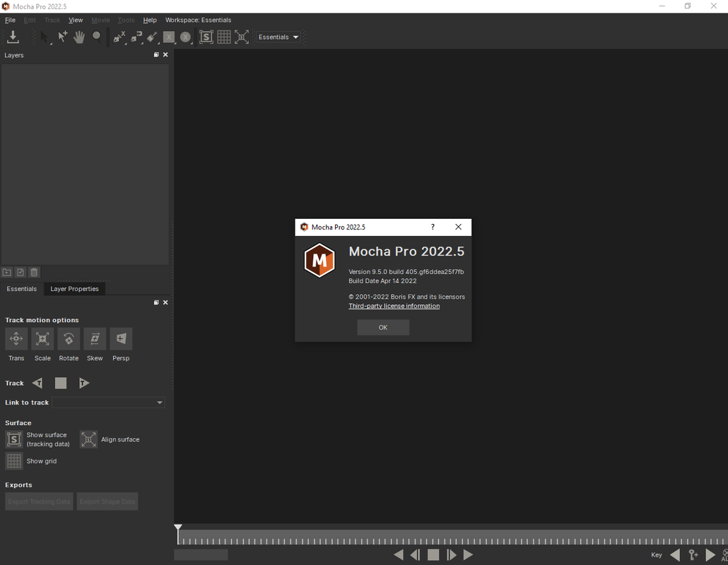This screenshot has height=565, width=728.
Task: Open the View menu
Action: (x=76, y=20)
